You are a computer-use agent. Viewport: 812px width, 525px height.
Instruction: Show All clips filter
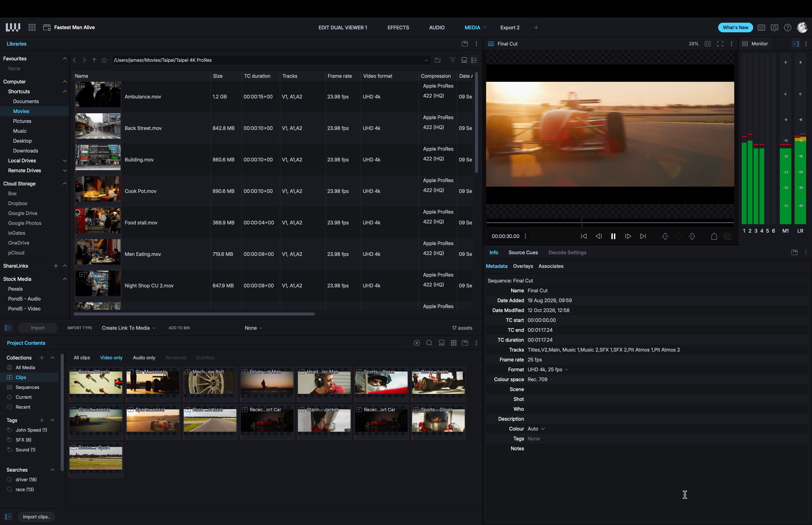pos(82,358)
